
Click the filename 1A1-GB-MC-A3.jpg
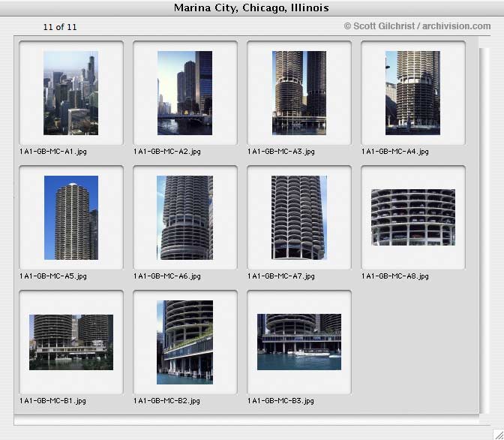point(281,152)
